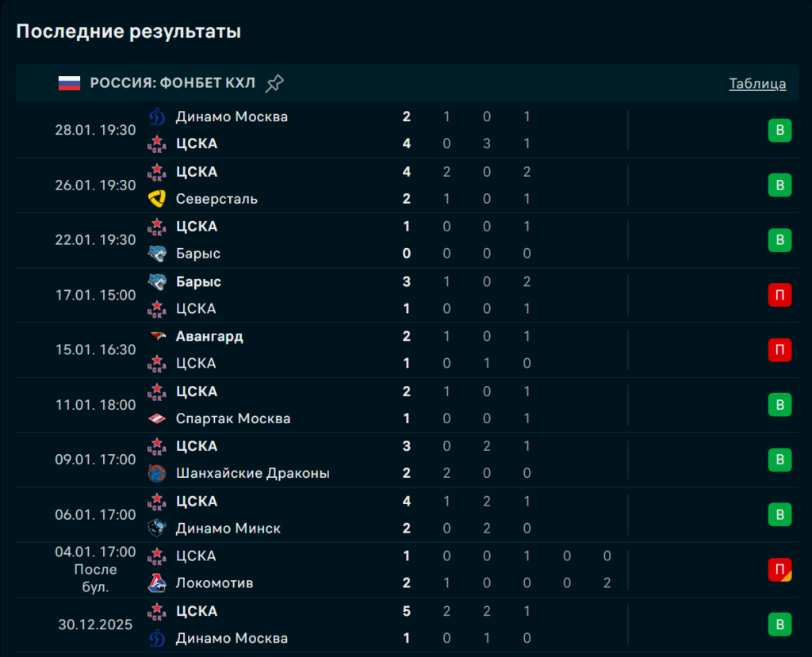Pin the Fonbet KHL league
Image resolution: width=812 pixels, height=657 pixels.
coord(274,83)
